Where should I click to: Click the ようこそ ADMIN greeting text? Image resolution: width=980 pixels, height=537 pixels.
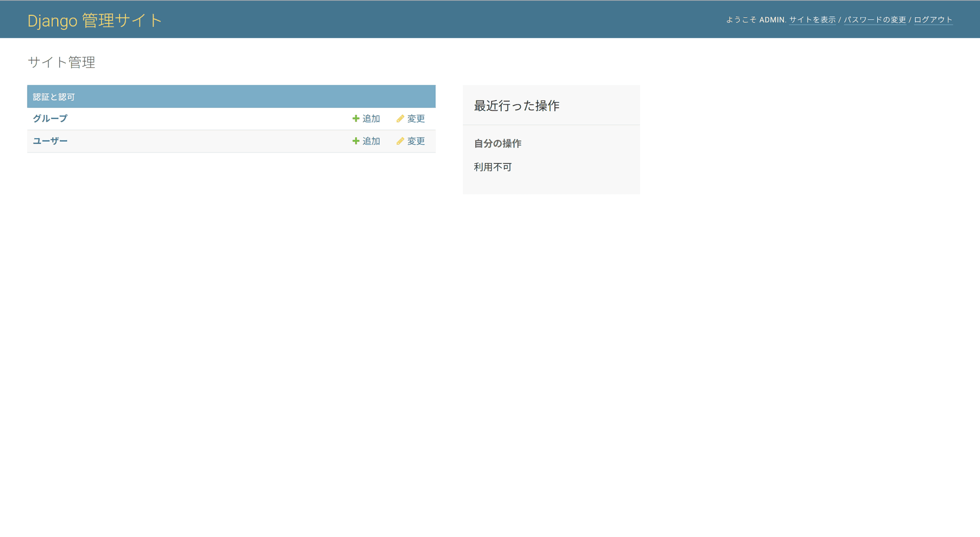coord(756,20)
